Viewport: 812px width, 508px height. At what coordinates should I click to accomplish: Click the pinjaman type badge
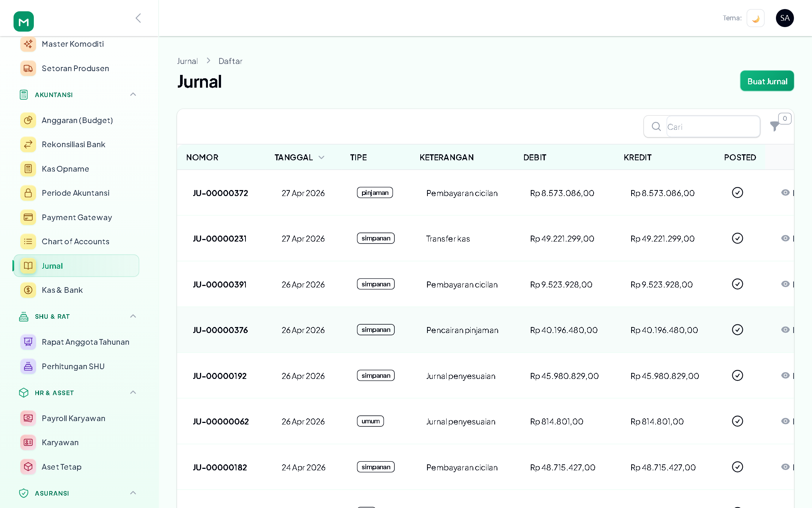point(375,193)
